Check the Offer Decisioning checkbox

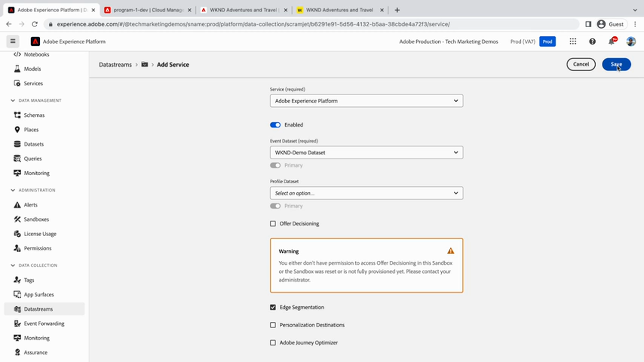tap(273, 224)
